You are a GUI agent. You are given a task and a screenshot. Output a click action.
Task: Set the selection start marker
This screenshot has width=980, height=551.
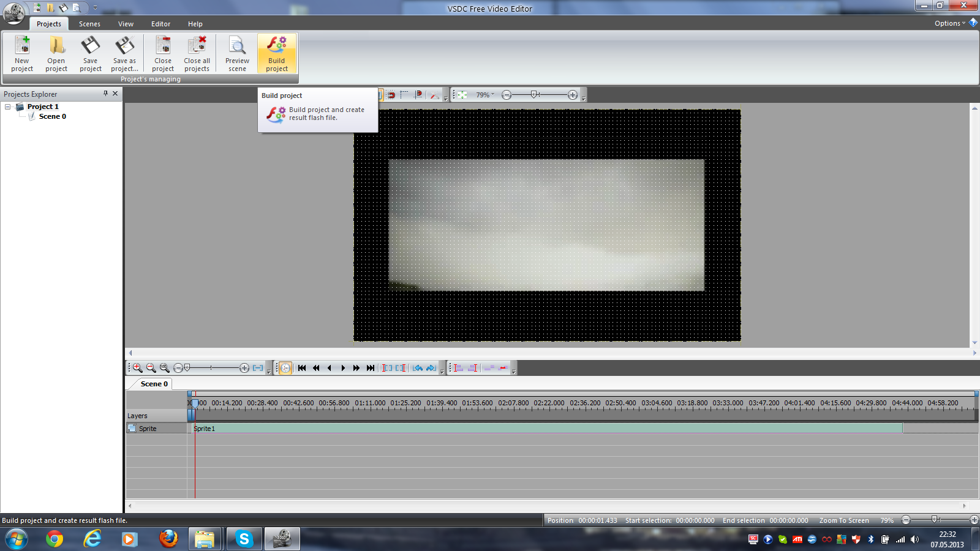(x=387, y=368)
